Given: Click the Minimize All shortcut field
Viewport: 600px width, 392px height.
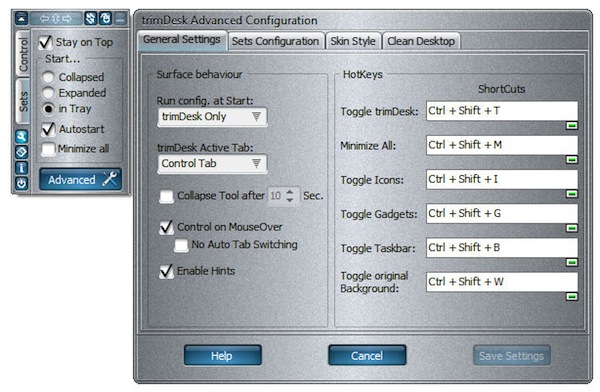Looking at the screenshot, I should [502, 145].
